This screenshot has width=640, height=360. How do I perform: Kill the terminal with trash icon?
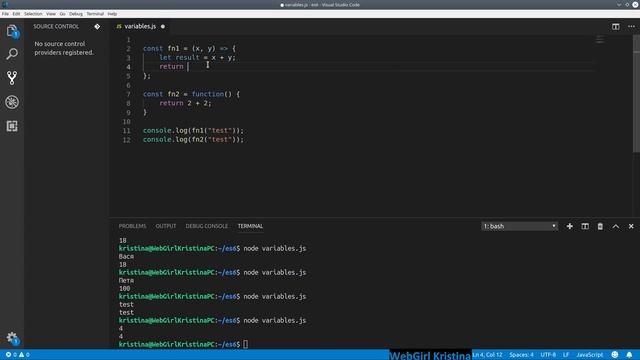[600, 226]
